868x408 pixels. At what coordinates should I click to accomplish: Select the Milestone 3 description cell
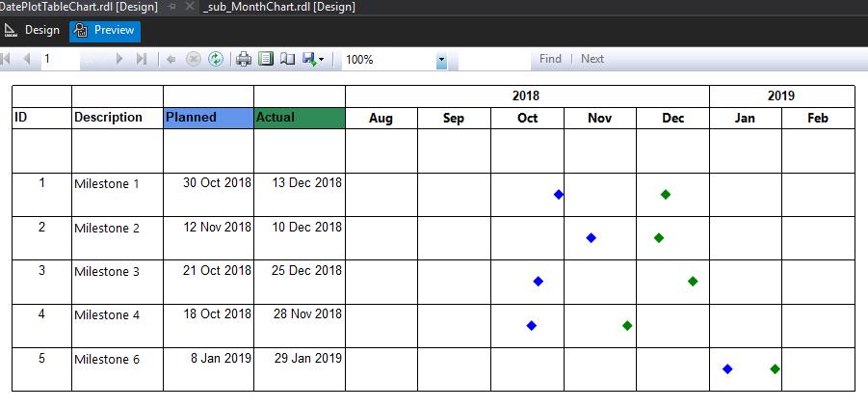click(x=118, y=283)
